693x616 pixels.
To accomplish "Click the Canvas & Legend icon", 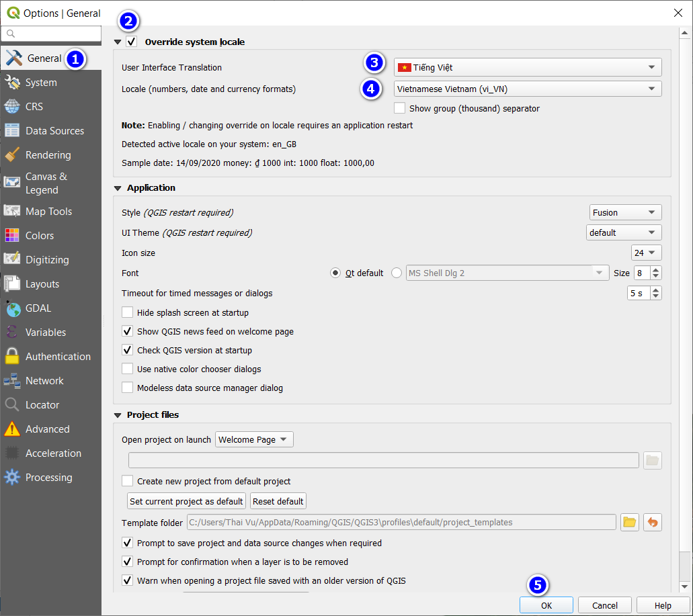I will [x=12, y=182].
